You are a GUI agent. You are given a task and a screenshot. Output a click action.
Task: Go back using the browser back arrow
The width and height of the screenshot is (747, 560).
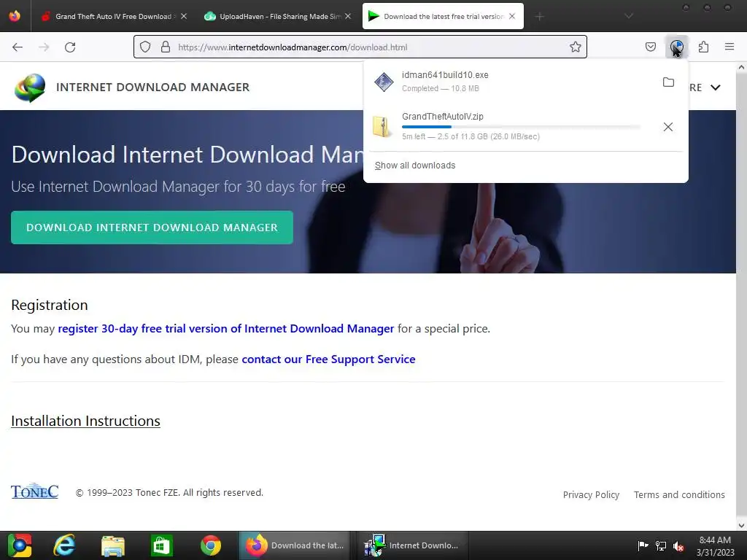coord(18,47)
